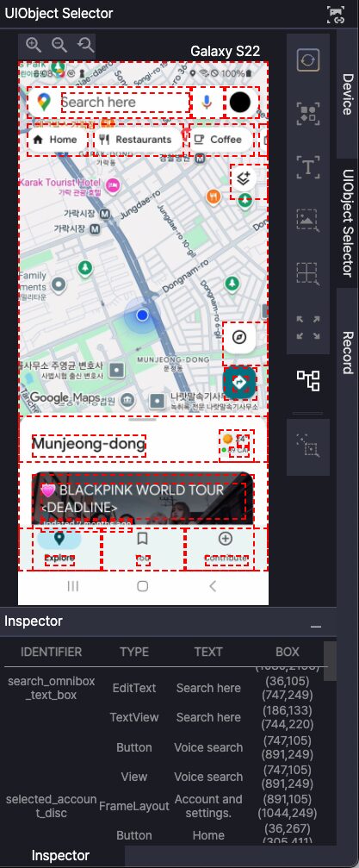Click the device refresh icon in sidebar
Viewport: 359px width, 868px height.
[x=308, y=60]
